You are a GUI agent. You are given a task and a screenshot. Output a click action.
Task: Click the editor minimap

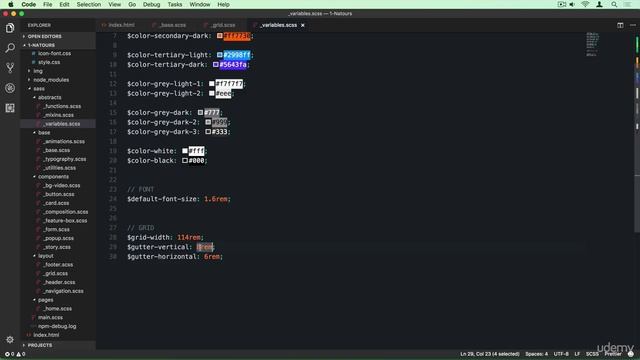pyautogui.click(x=593, y=44)
